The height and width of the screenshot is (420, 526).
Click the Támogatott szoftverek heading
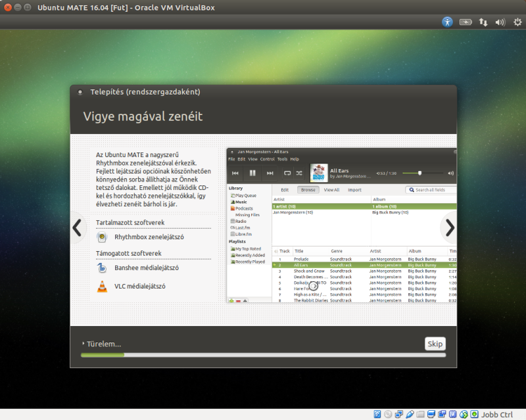coord(128,253)
